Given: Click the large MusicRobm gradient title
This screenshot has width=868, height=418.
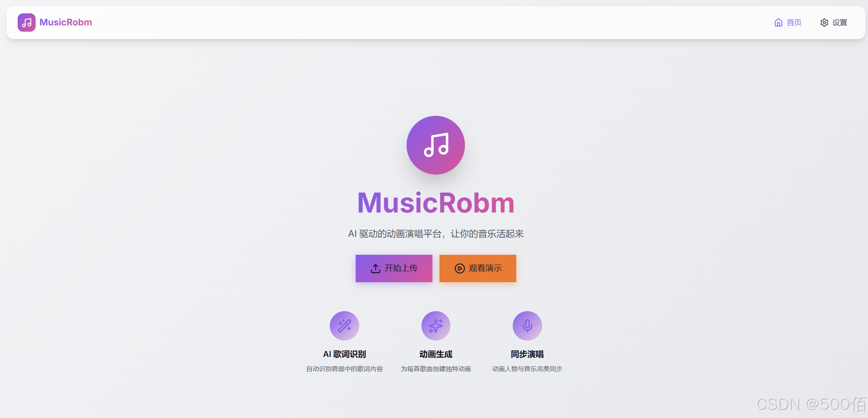Looking at the screenshot, I should pos(436,203).
